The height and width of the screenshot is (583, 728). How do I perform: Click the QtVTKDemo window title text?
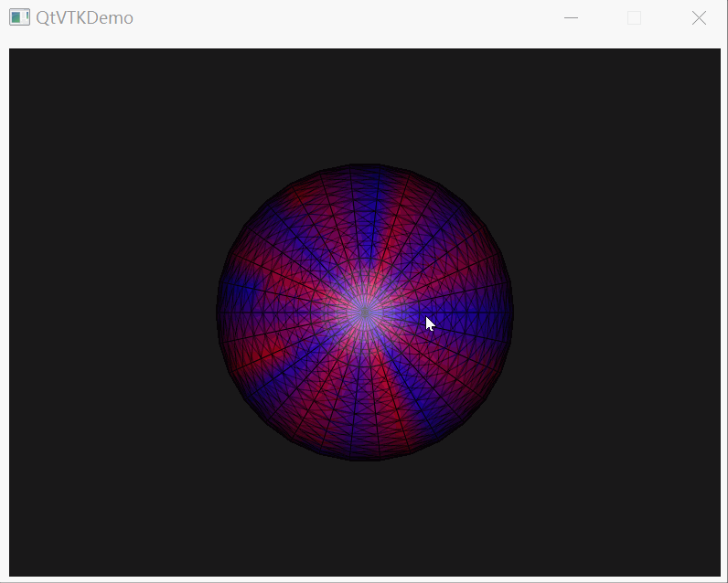84,18
